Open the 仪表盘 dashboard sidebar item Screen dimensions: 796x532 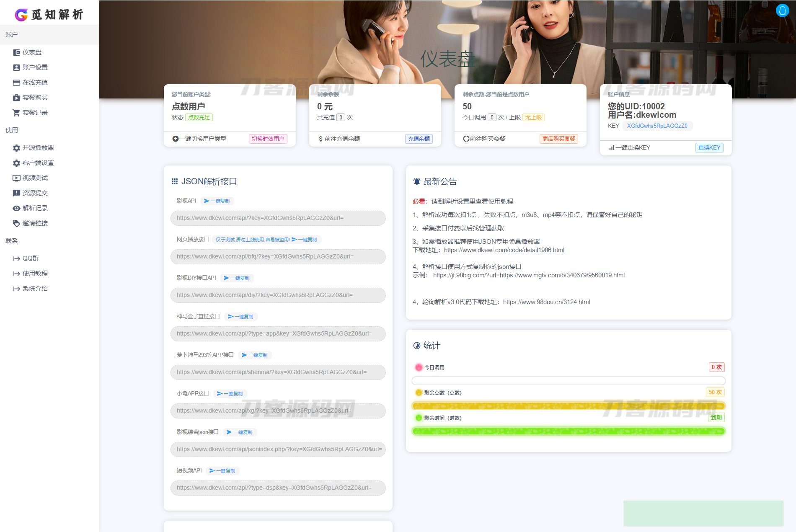tap(28, 52)
